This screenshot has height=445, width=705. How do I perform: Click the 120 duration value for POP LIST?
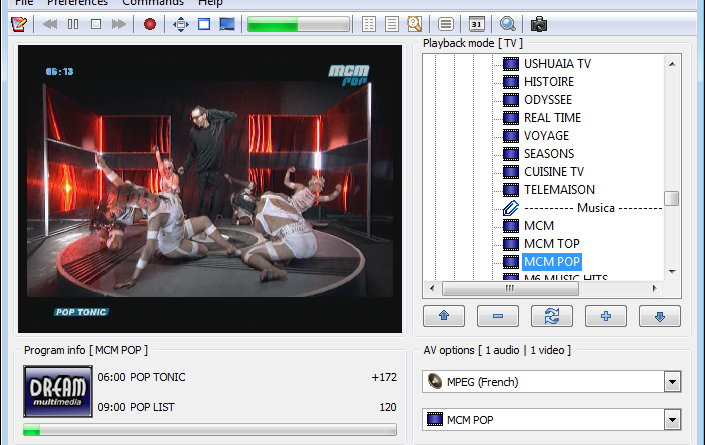coord(388,407)
